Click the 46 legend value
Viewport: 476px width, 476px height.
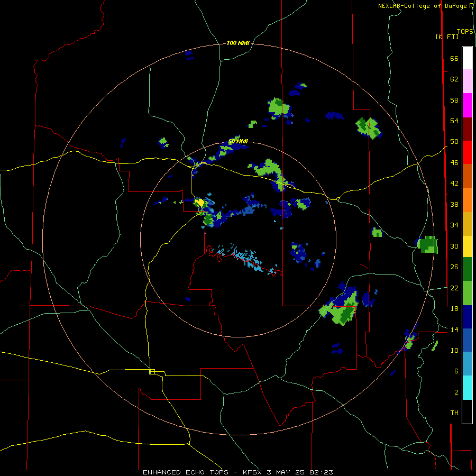(x=454, y=162)
